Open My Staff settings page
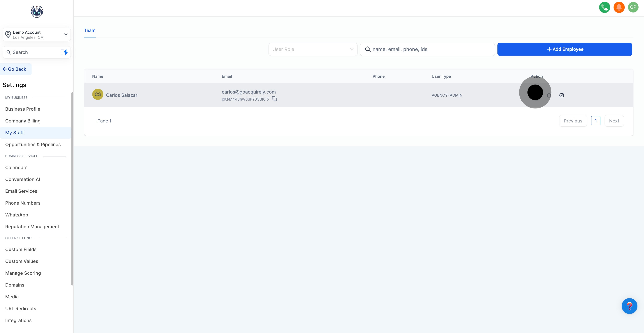 coord(14,133)
